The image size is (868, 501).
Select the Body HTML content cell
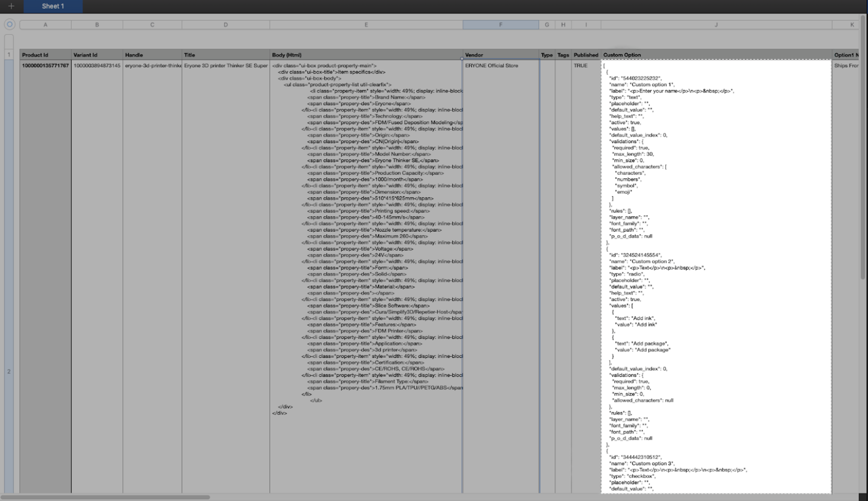click(366, 277)
